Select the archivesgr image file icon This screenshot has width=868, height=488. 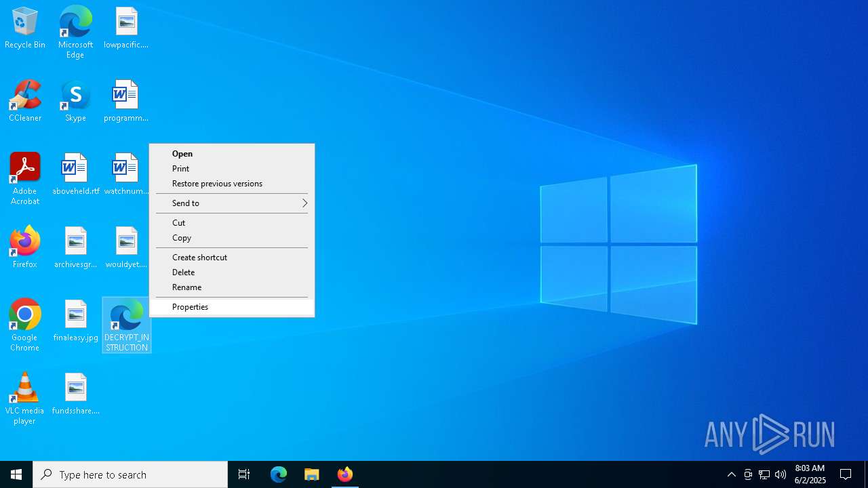click(75, 247)
